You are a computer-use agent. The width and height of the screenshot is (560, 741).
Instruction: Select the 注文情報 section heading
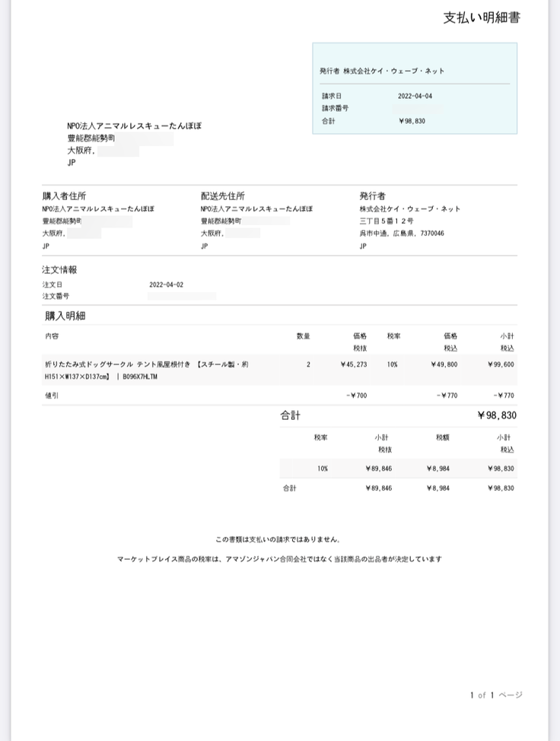pos(59,270)
